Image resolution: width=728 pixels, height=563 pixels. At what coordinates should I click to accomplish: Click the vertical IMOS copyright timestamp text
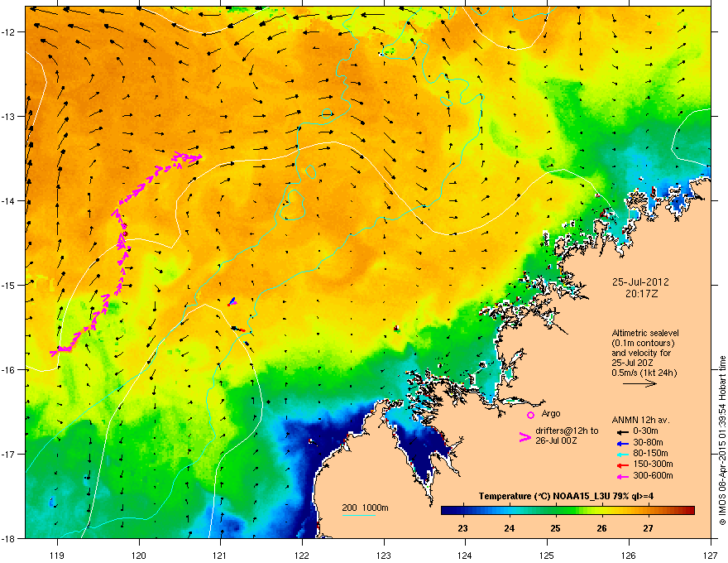(x=722, y=440)
